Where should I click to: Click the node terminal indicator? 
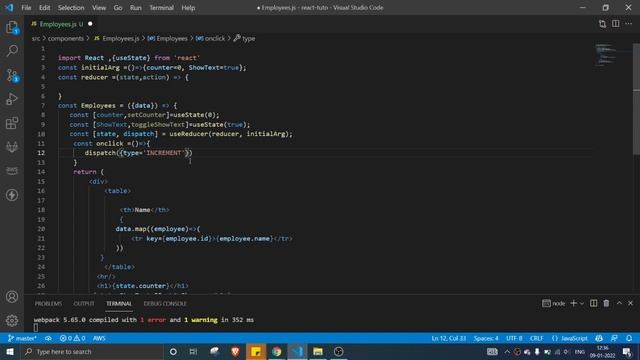coord(553,303)
